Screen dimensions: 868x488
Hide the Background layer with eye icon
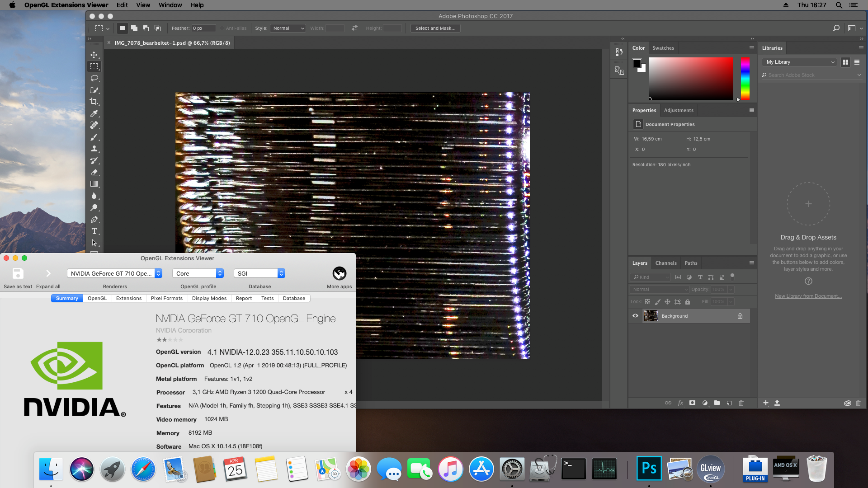635,316
